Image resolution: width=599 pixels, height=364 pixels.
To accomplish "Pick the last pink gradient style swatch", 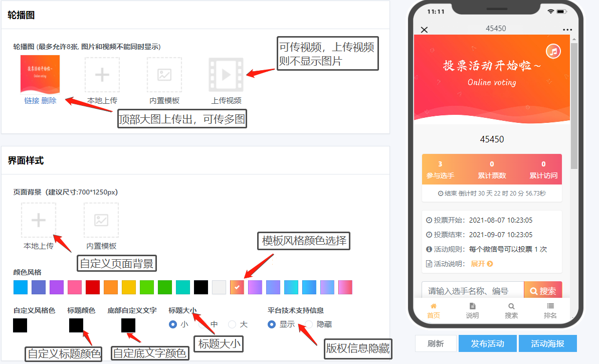I will tap(345, 287).
